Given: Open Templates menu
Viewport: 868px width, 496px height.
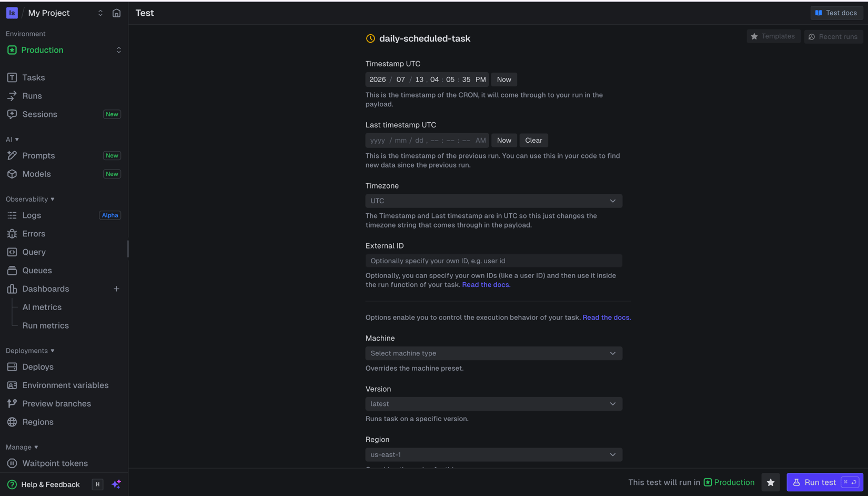Looking at the screenshot, I should [773, 36].
